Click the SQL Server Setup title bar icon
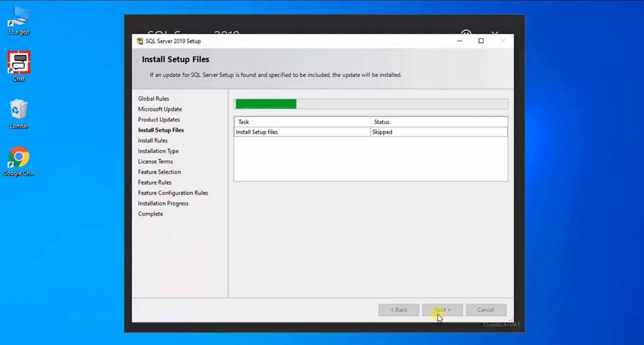Viewport: 644px width, 345px height. pyautogui.click(x=139, y=41)
